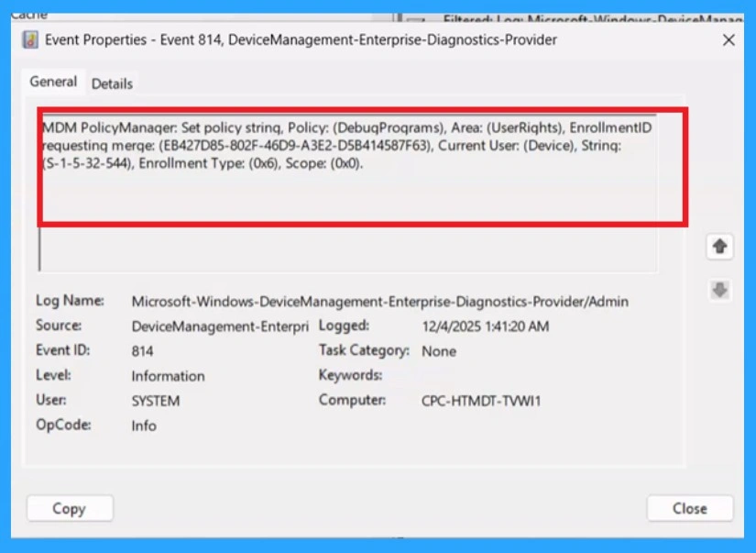Click the Copy button

tap(69, 508)
